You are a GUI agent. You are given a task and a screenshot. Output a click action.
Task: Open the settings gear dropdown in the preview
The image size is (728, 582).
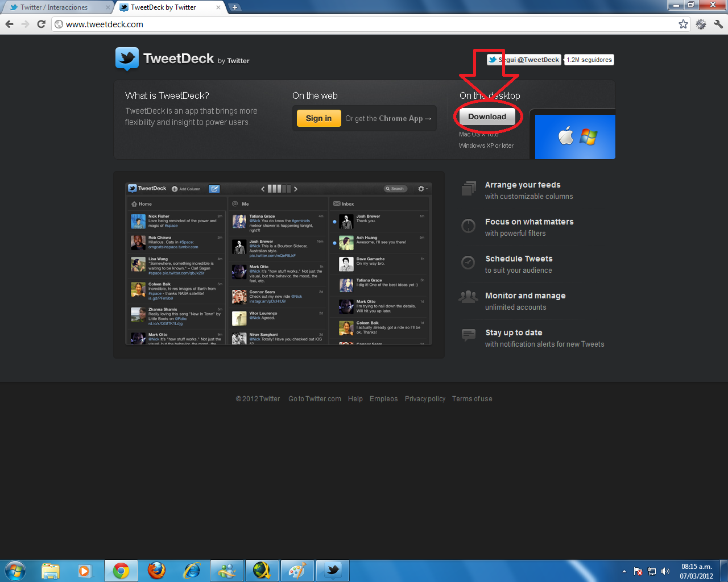tap(420, 189)
